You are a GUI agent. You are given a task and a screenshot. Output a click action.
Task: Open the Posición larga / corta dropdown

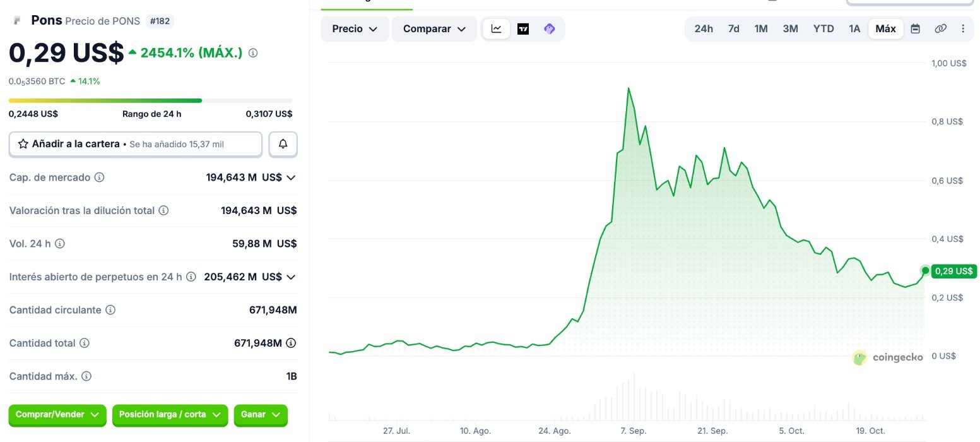coord(170,415)
